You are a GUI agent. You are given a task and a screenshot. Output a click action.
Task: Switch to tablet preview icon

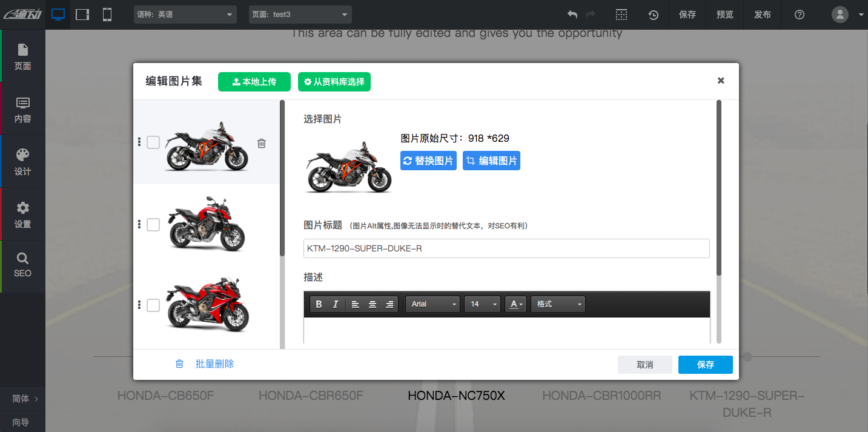pos(82,15)
